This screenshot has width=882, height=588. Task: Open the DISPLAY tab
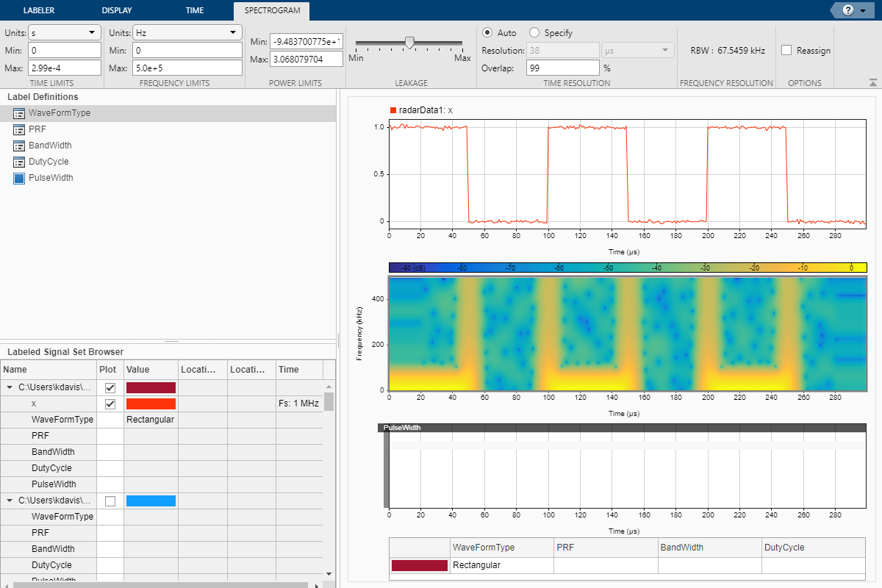tap(117, 10)
